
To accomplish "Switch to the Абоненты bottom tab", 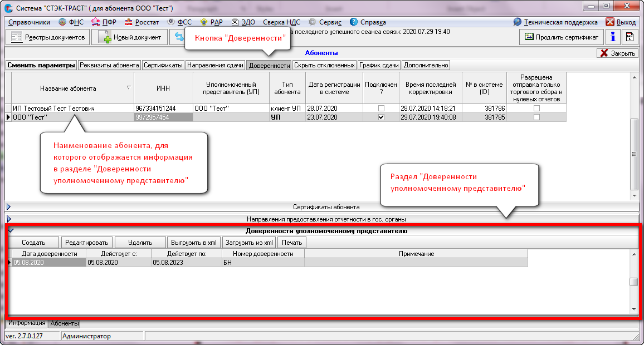I will (65, 323).
